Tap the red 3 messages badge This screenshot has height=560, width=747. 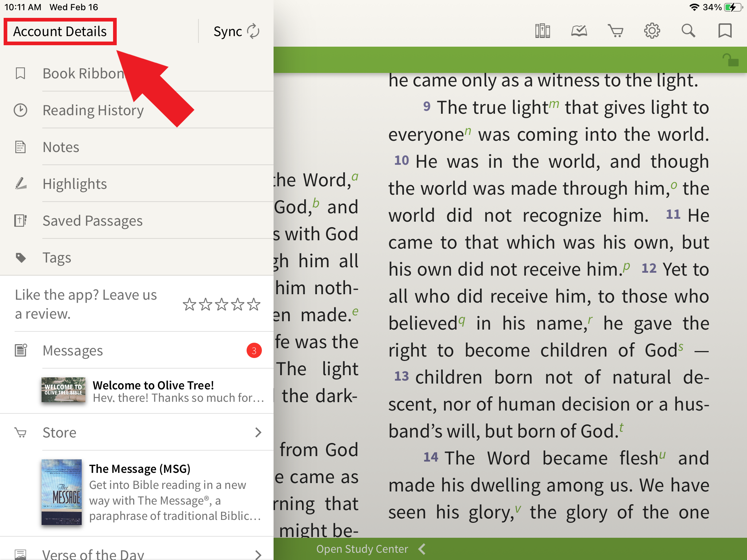[254, 350]
